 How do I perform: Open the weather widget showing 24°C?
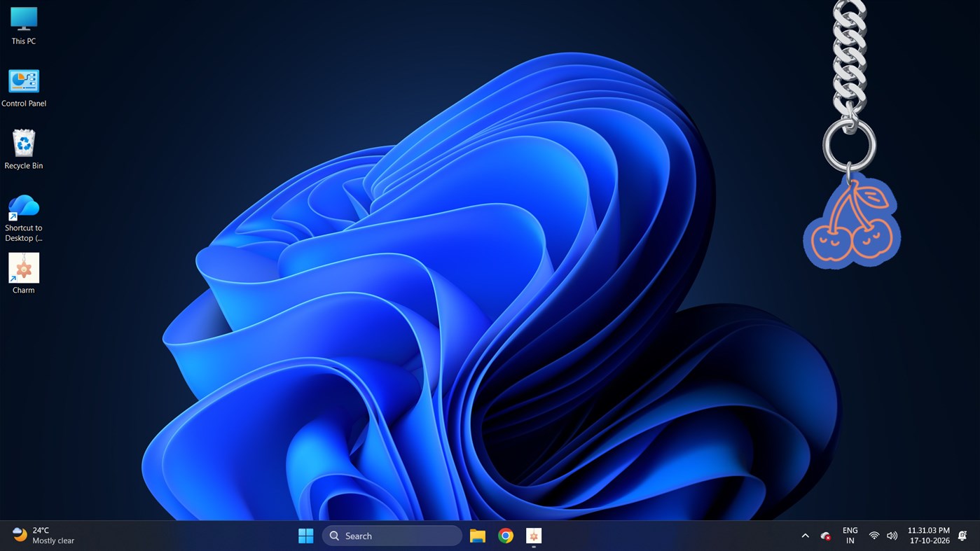[43, 536]
